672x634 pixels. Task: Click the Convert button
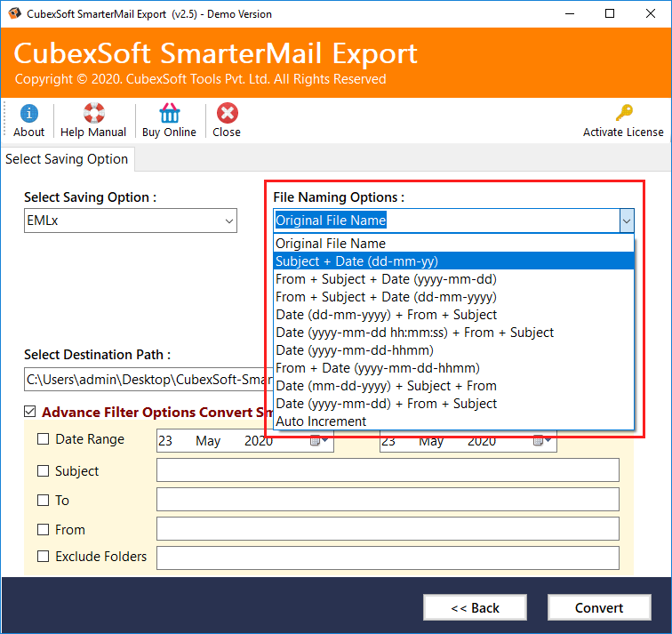pos(599,607)
